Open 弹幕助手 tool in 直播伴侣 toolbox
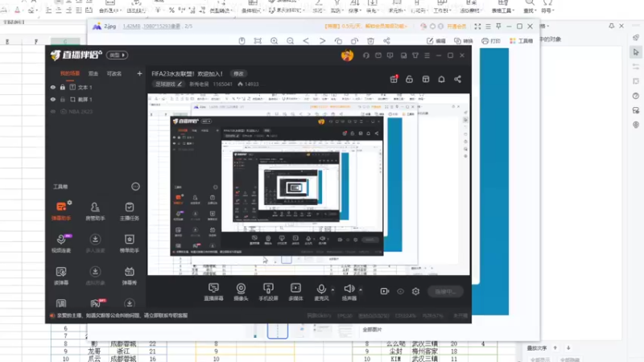Image resolution: width=644 pixels, height=362 pixels. click(61, 211)
